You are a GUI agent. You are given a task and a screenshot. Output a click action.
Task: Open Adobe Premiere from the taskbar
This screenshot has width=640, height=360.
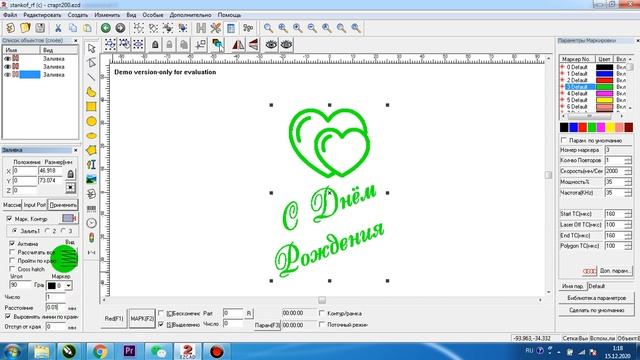[x=129, y=351]
